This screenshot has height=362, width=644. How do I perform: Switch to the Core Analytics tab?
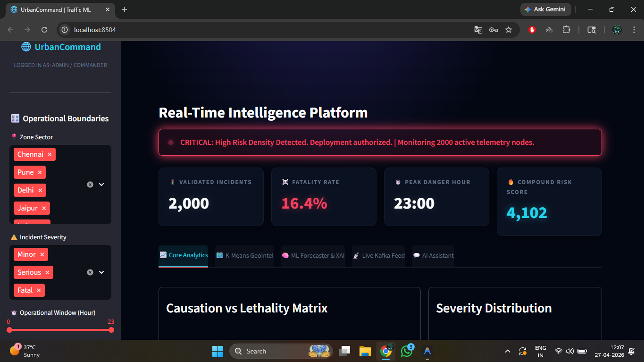coord(184,255)
